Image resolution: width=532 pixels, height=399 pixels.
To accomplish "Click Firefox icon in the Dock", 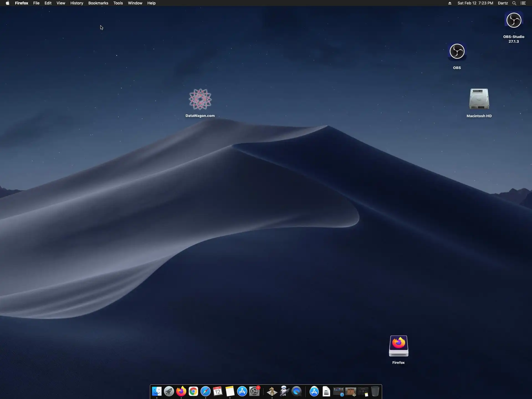I will pyautogui.click(x=181, y=391).
